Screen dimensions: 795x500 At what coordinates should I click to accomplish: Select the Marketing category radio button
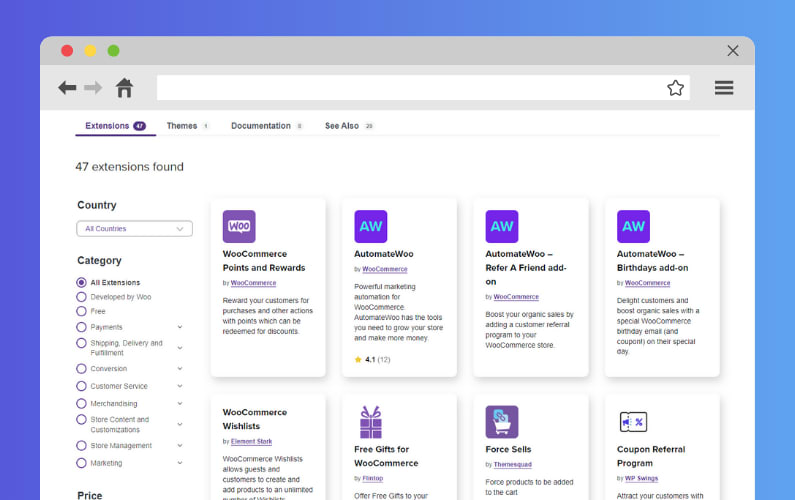click(81, 463)
